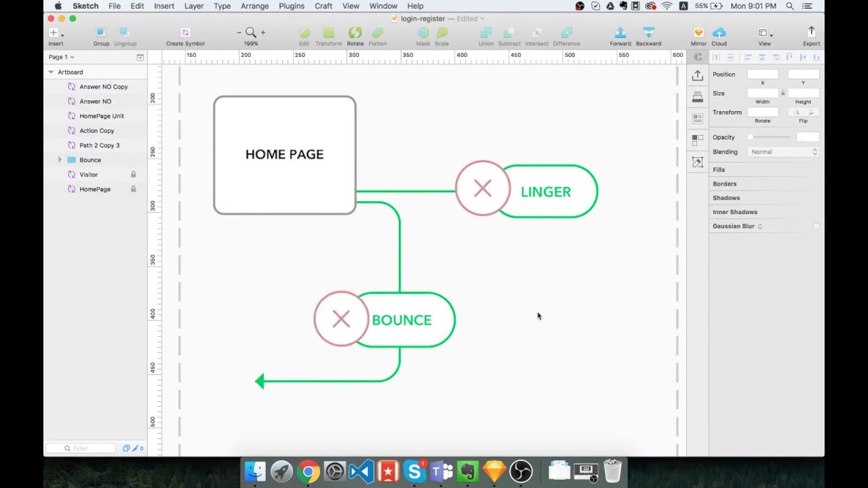Click the Export icon
868x488 pixels.
click(x=811, y=32)
